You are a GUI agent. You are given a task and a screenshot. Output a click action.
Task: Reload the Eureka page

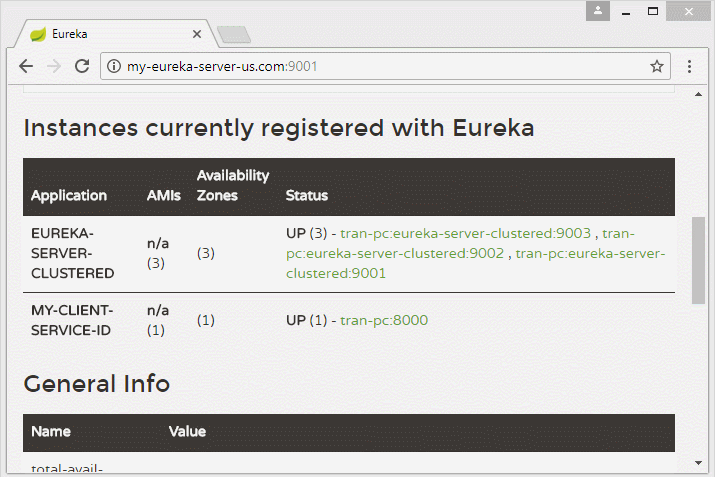tap(82, 67)
